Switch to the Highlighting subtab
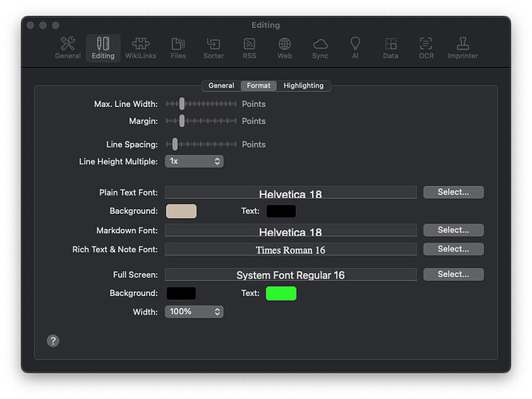The height and width of the screenshot is (399, 532). pos(303,85)
